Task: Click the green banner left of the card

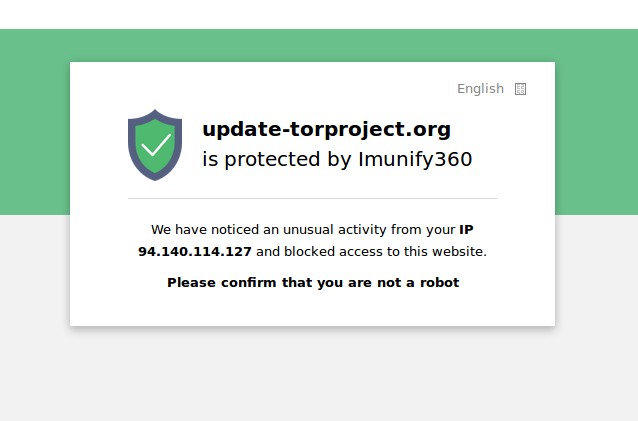Action: (x=34, y=120)
